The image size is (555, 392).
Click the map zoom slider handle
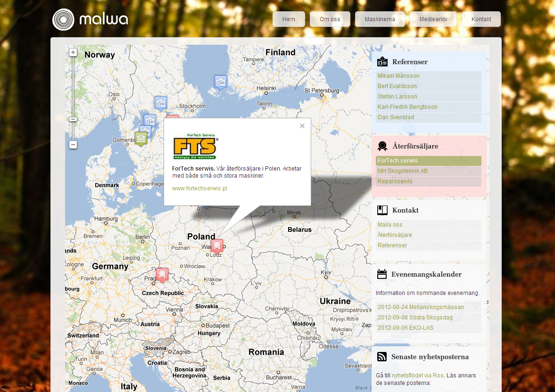tap(73, 119)
